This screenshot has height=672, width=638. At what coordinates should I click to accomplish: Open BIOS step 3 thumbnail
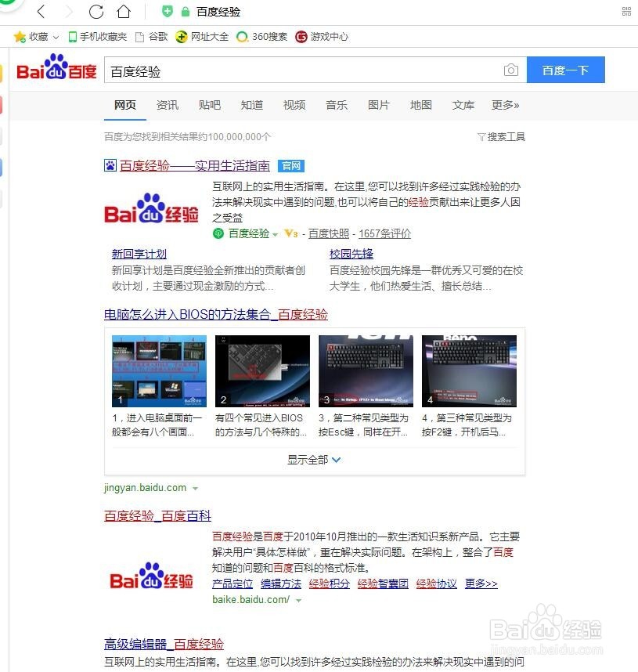[x=366, y=371]
